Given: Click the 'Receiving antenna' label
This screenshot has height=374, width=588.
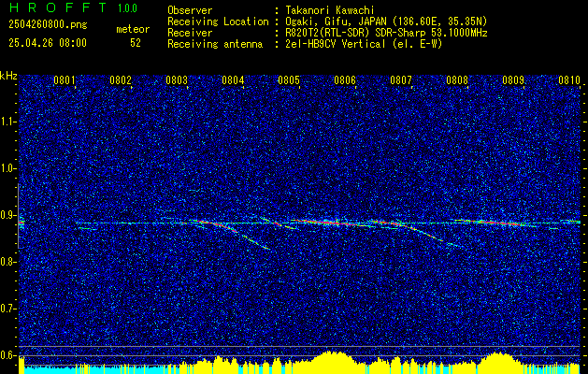Looking at the screenshot, I should [215, 44].
